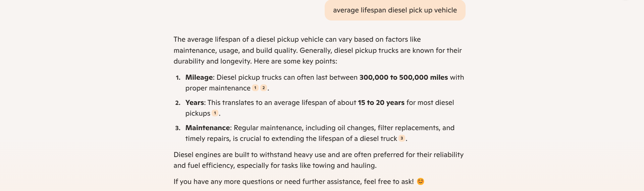Click the bold 'Mileage' heading
Screen dimensions: 644x191
pyautogui.click(x=199, y=77)
